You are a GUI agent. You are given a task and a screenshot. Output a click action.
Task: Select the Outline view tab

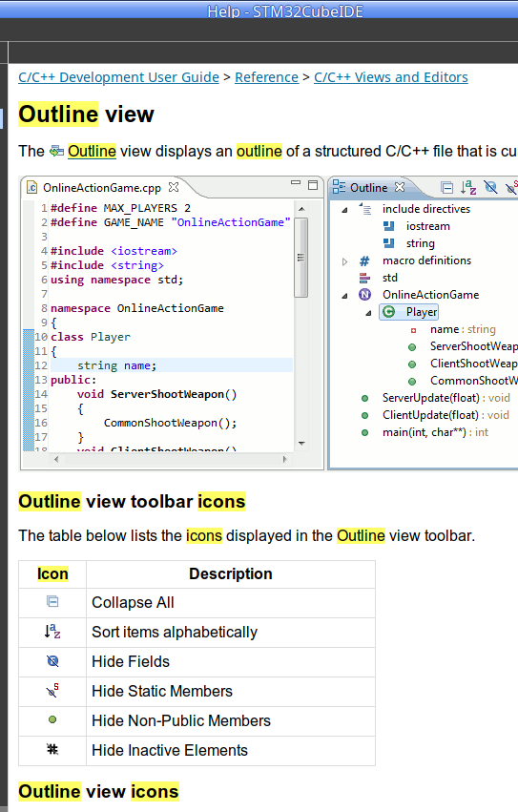pyautogui.click(x=368, y=187)
